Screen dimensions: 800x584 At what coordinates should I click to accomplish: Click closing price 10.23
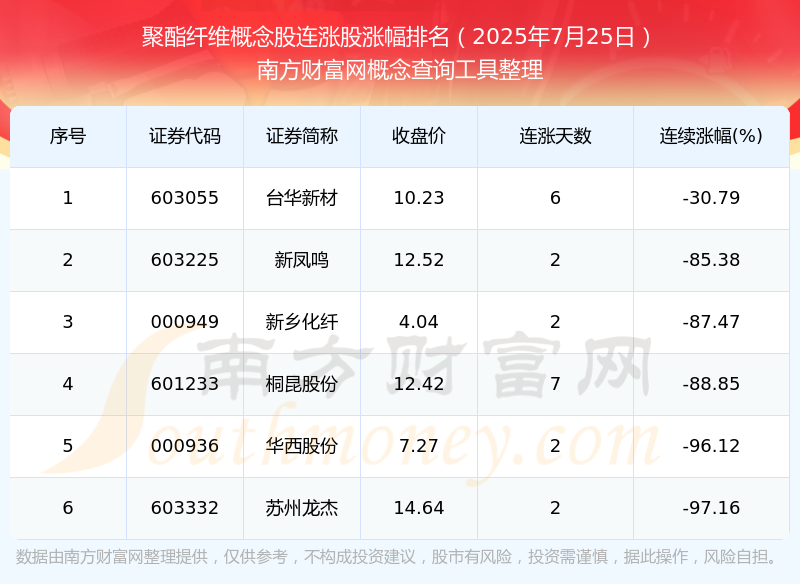click(419, 198)
